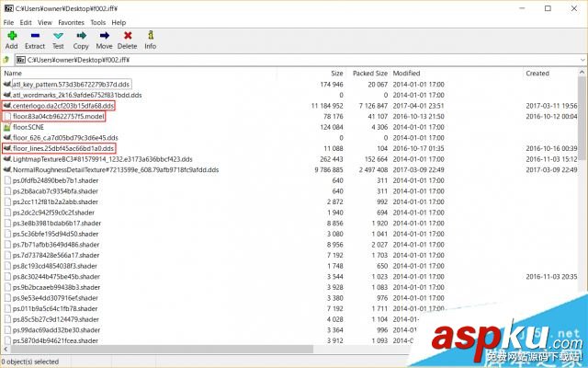Click icon of ps.2cc112f81b2a2abb.shader

[x=7, y=201]
